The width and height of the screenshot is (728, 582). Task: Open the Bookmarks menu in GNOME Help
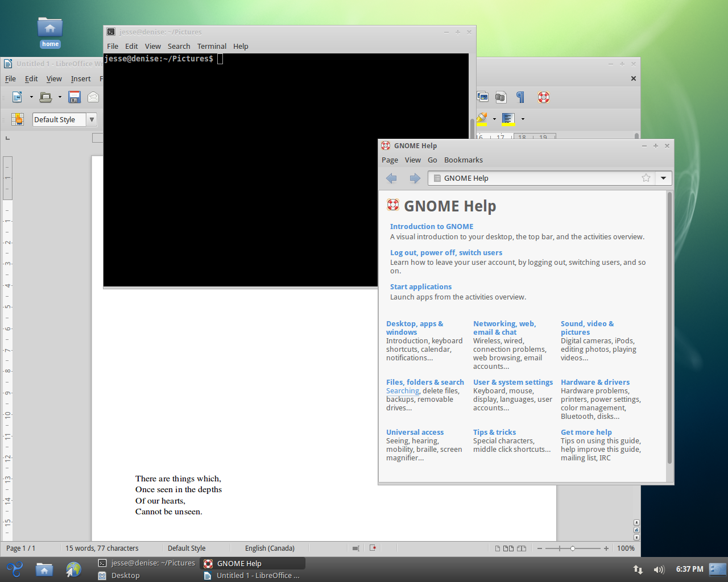click(x=464, y=160)
